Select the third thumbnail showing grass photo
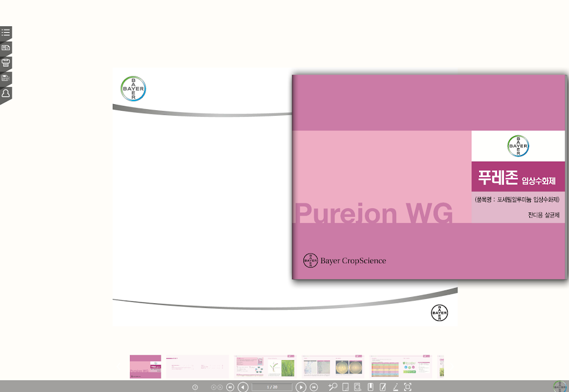Image resolution: width=569 pixels, height=392 pixels. tap(265, 367)
